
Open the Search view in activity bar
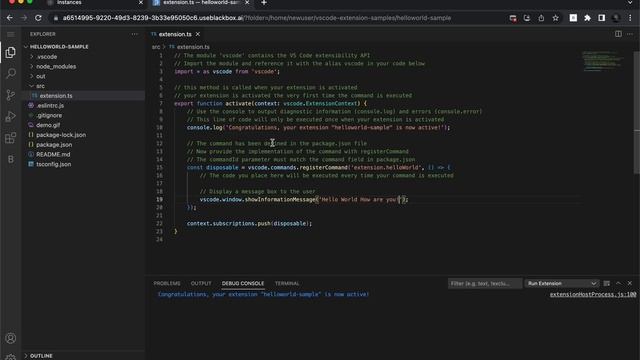click(x=11, y=73)
